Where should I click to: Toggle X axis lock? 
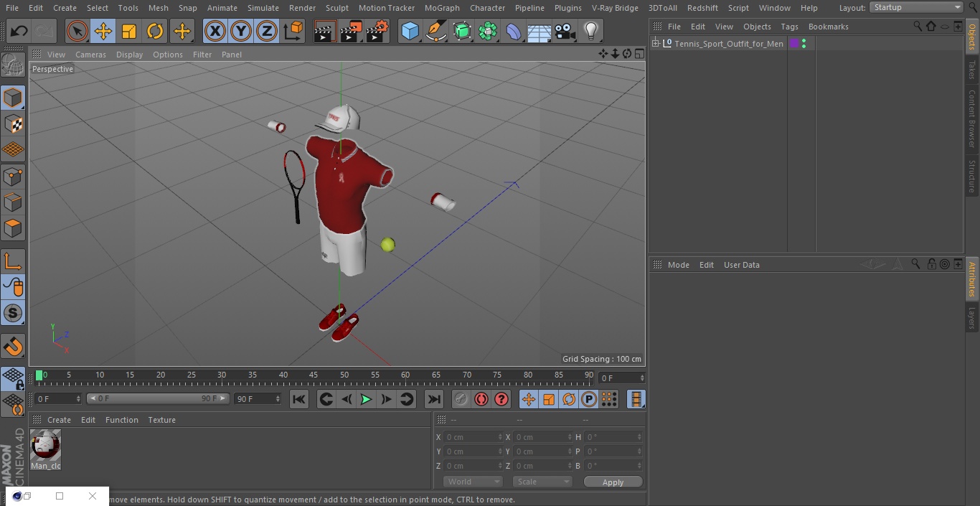[215, 31]
